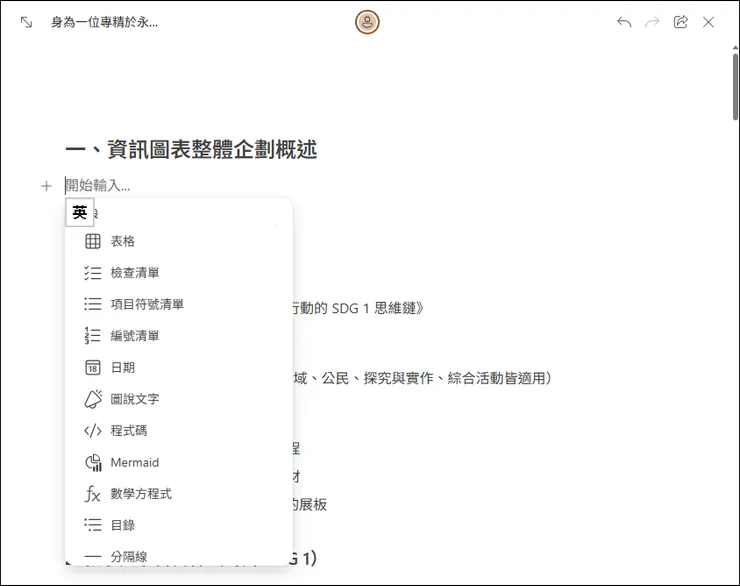
Task: Select 分隔線 menu entry
Action: click(x=179, y=556)
